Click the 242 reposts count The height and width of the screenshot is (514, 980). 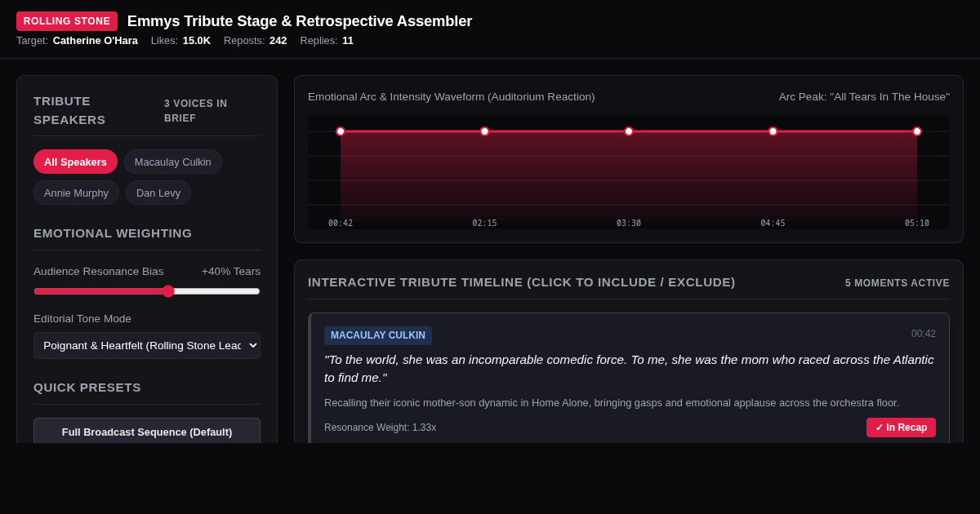coord(278,40)
